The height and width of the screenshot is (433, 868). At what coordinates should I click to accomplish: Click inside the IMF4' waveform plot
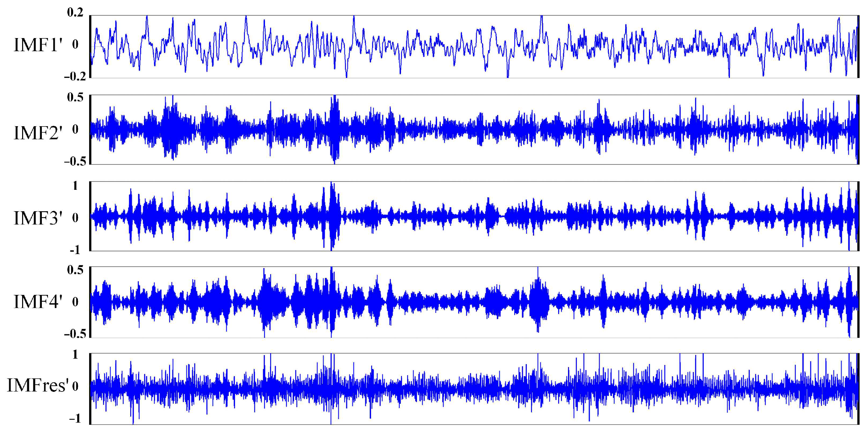(x=474, y=302)
